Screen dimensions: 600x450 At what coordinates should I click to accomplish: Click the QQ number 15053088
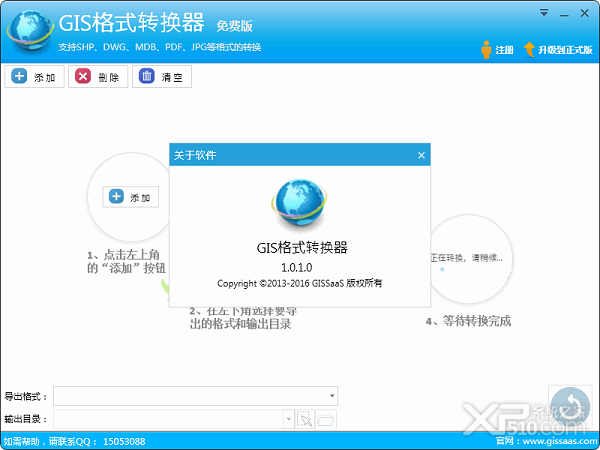point(124,442)
